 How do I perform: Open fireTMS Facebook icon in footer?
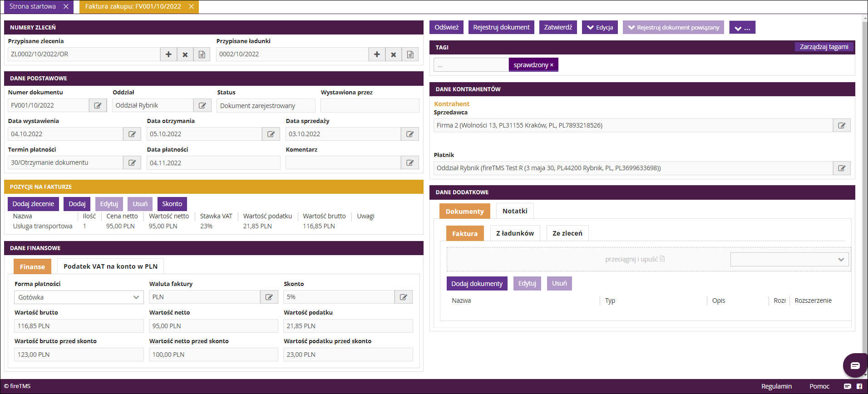[859, 386]
